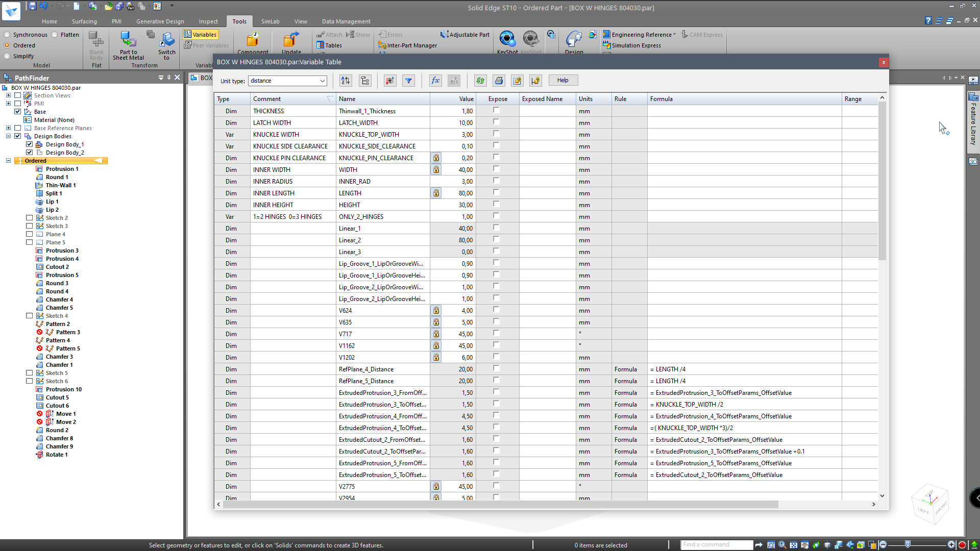Viewport: 980px width, 551px height.
Task: Click the tree hierarchy icon in table toolbar
Action: 365,81
